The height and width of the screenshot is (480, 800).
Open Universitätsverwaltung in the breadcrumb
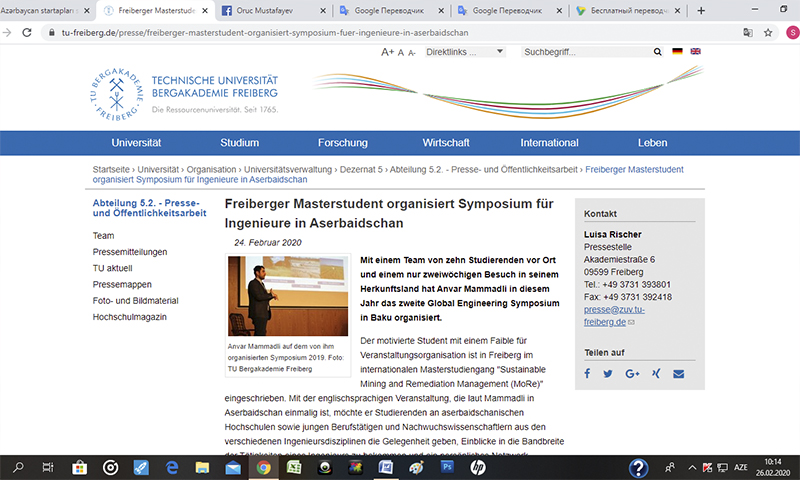[288, 169]
